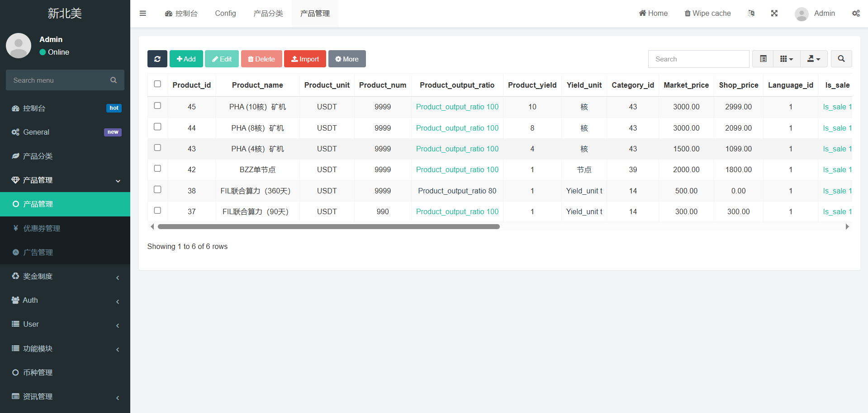The width and height of the screenshot is (868, 413).
Task: Expand the 奖金制度 sidebar menu
Action: click(65, 276)
